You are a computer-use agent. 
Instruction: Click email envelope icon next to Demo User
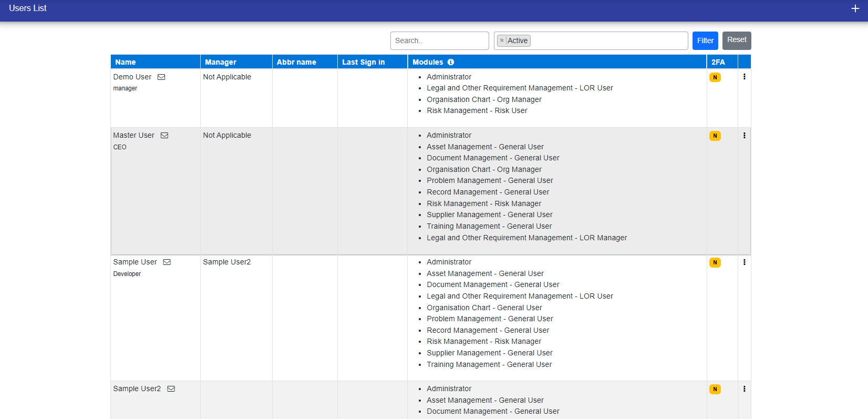point(161,77)
